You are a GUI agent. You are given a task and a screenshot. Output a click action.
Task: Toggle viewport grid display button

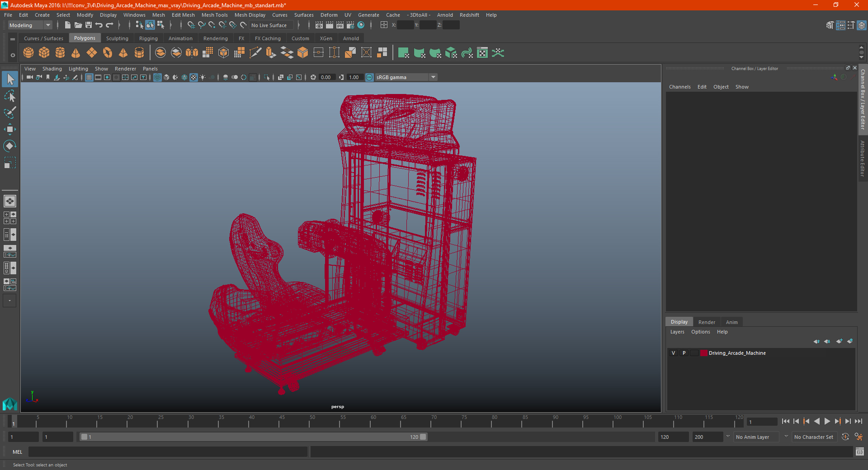89,77
